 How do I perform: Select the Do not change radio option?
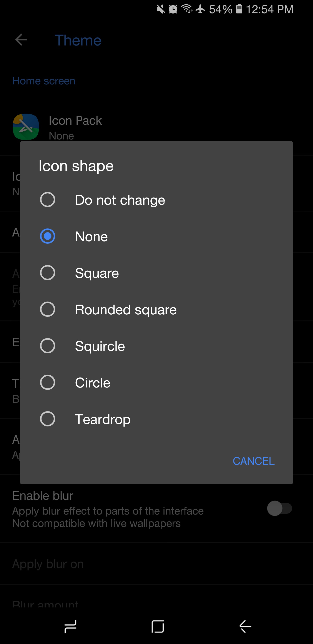(47, 200)
